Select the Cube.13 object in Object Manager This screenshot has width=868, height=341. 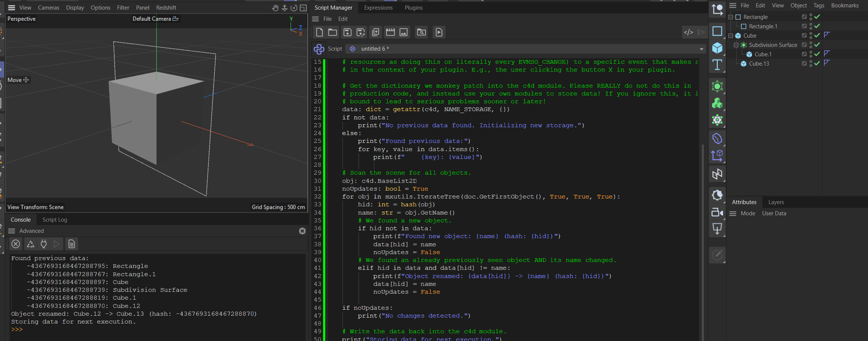click(759, 64)
